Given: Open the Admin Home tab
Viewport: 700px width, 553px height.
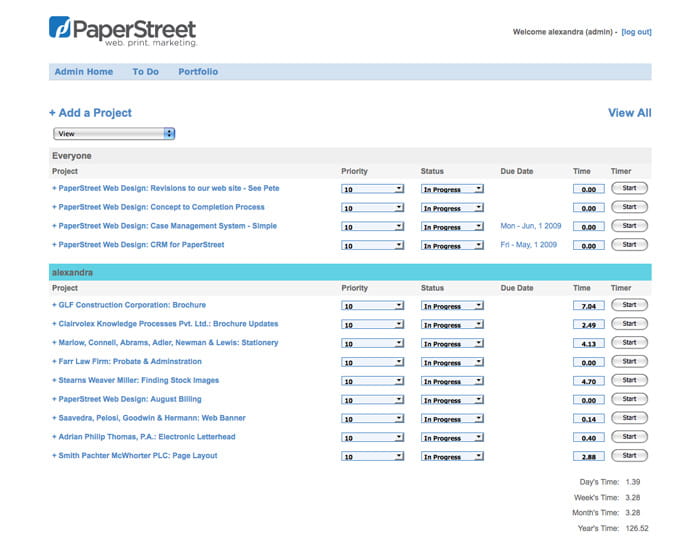Looking at the screenshot, I should [x=83, y=71].
